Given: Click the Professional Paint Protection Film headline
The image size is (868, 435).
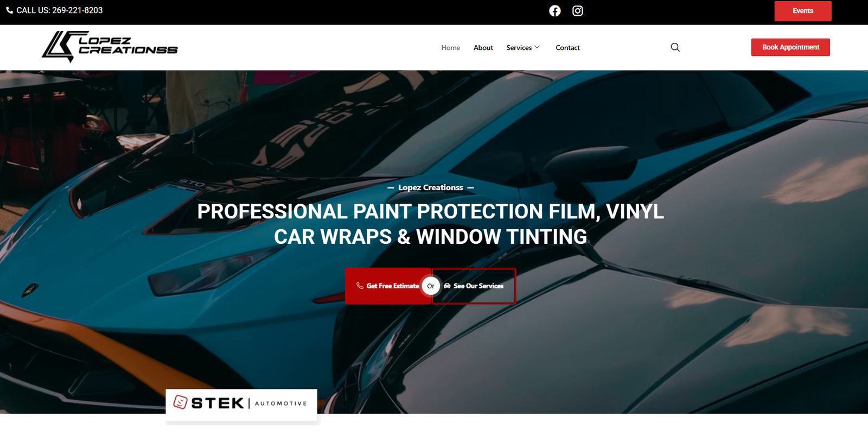Looking at the screenshot, I should (x=431, y=224).
